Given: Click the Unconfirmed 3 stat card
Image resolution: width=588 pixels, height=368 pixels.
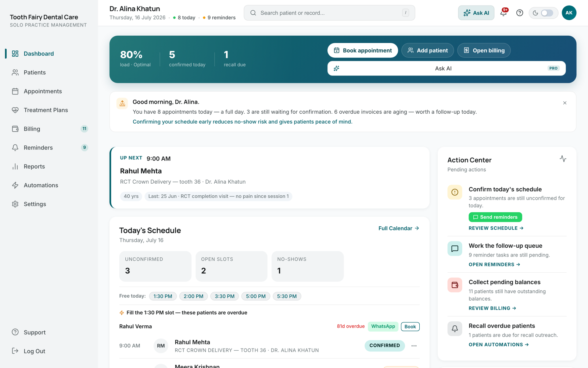Looking at the screenshot, I should pyautogui.click(x=155, y=266).
